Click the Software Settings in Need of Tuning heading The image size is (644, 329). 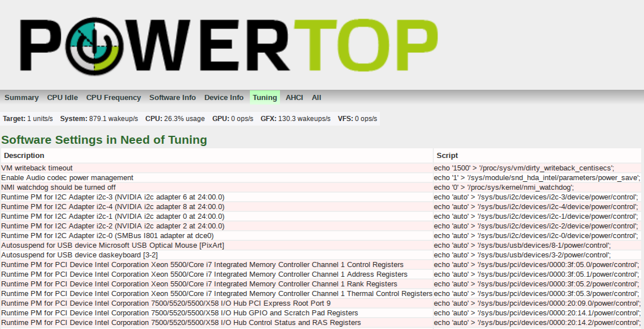104,140
